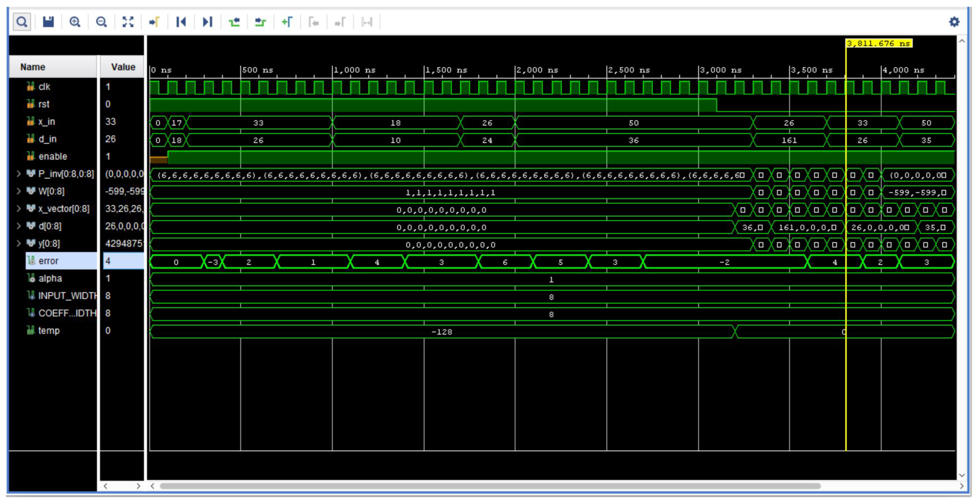Save the waveform configuration
The width and height of the screenshot is (980, 504).
(48, 22)
